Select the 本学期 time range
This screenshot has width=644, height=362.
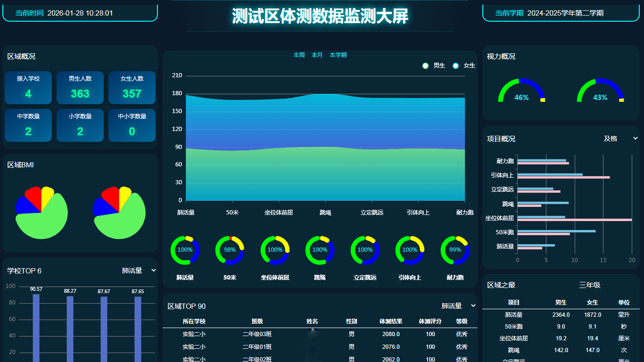(338, 55)
